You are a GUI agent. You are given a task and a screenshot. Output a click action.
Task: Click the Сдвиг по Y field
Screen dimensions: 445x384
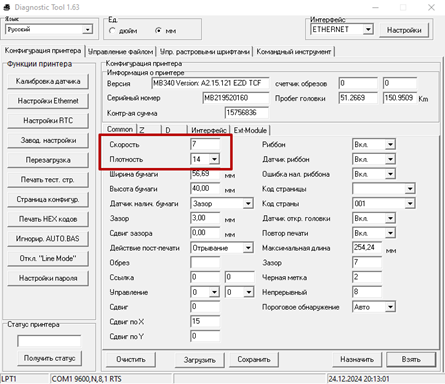pyautogui.click(x=205, y=336)
